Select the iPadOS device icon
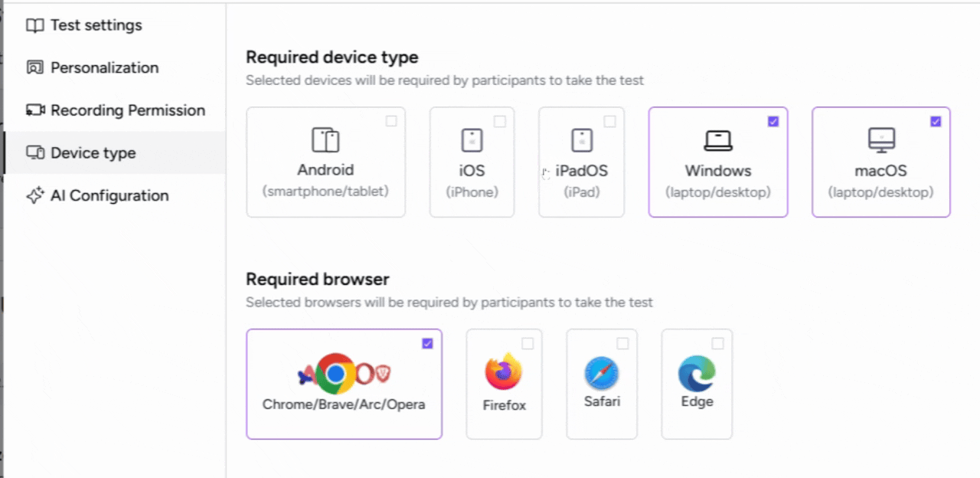 tap(581, 139)
